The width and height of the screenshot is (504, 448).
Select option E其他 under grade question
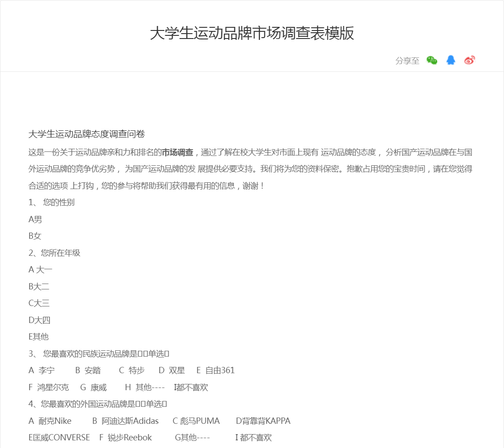click(x=39, y=337)
